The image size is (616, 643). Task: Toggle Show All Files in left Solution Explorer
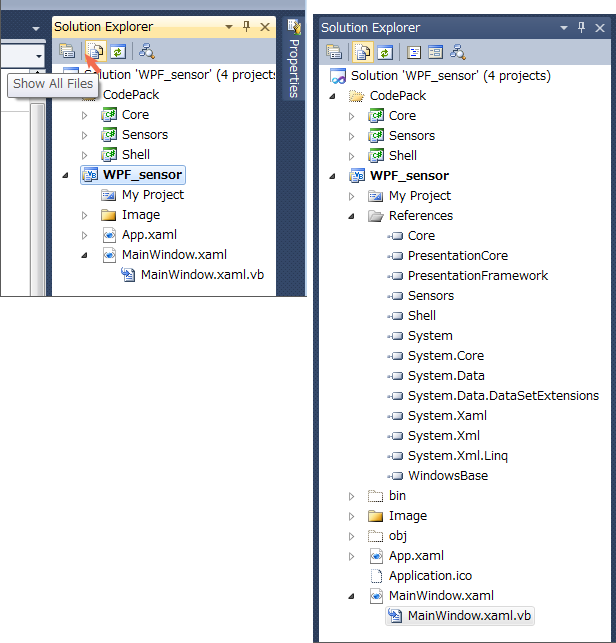click(x=95, y=52)
